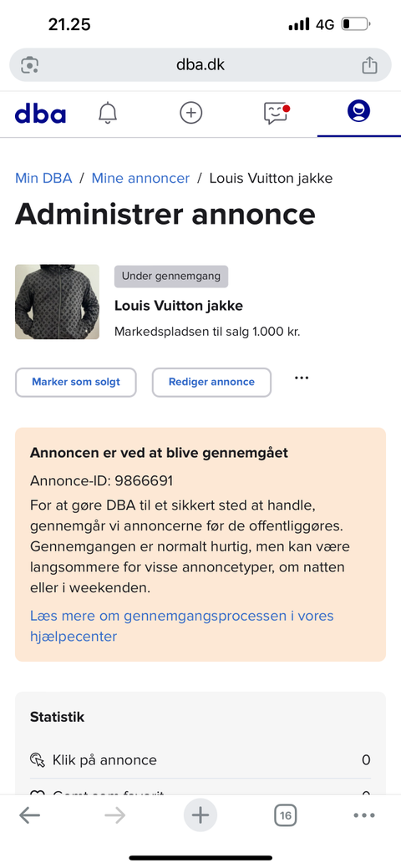Follow the Mine annoncer breadcrumb link
Image resolution: width=401 pixels, height=868 pixels.
coord(140,178)
